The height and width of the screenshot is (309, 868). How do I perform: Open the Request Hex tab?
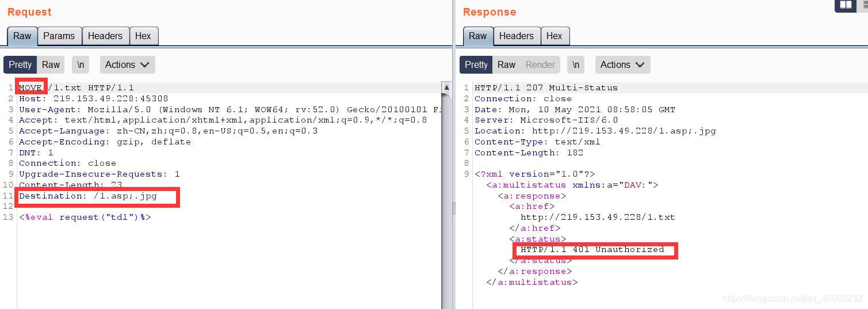143,36
